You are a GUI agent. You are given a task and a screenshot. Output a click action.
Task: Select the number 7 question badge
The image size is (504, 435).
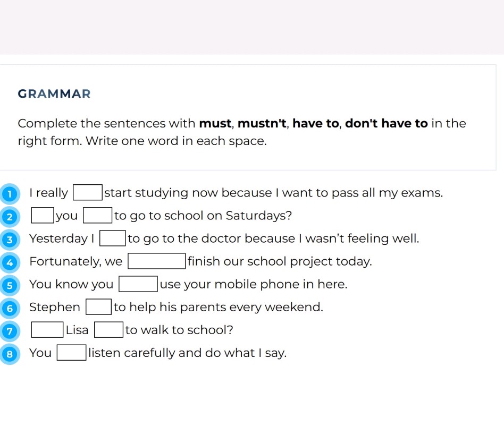click(x=10, y=331)
